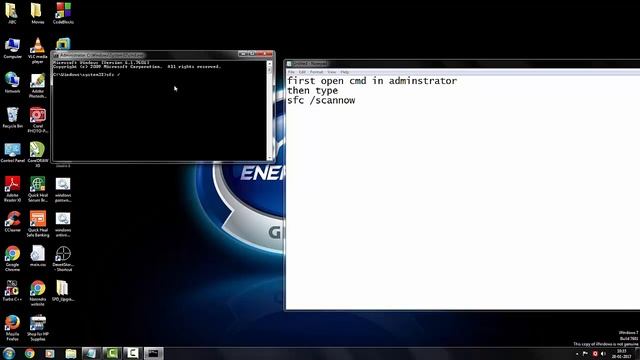Open the taskbar clock and date
640x360 pixels.
coord(622,353)
